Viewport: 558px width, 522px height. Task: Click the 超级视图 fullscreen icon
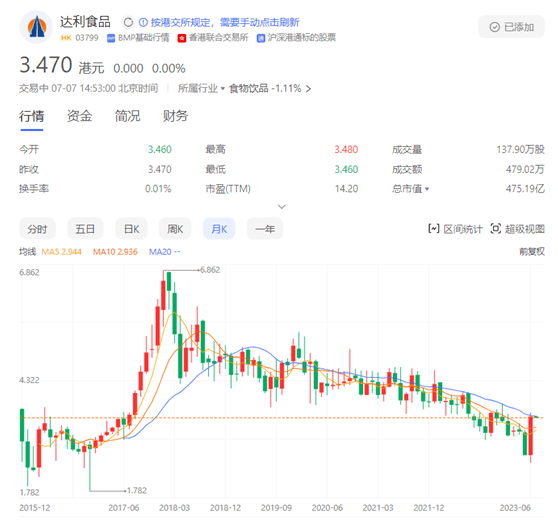click(x=496, y=228)
